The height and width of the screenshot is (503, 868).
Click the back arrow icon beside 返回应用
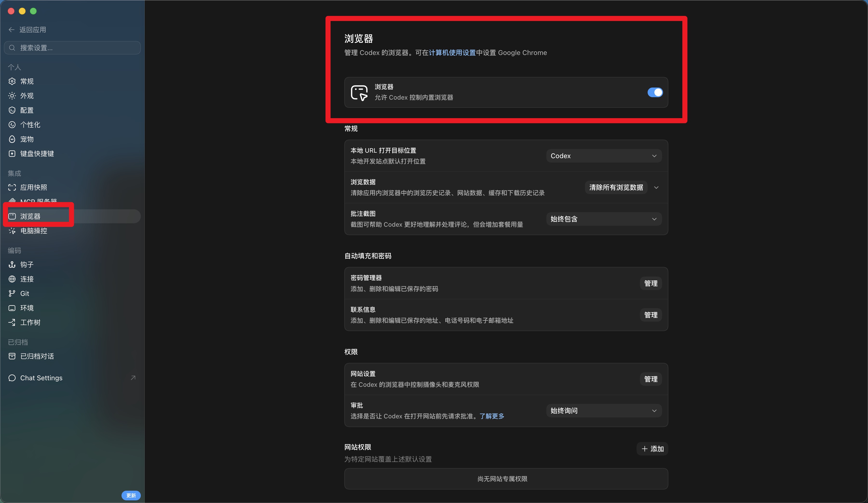tap(11, 30)
